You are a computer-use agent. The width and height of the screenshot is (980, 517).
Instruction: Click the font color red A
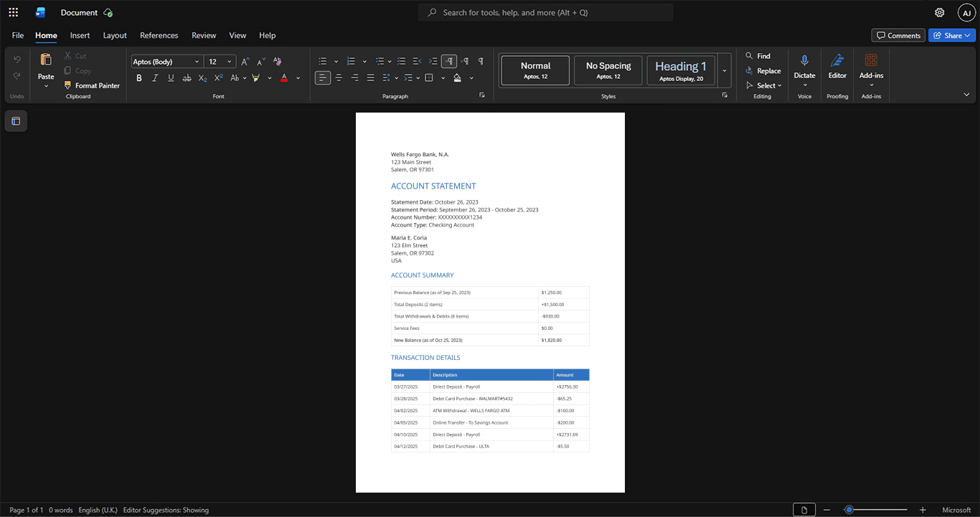pyautogui.click(x=284, y=77)
